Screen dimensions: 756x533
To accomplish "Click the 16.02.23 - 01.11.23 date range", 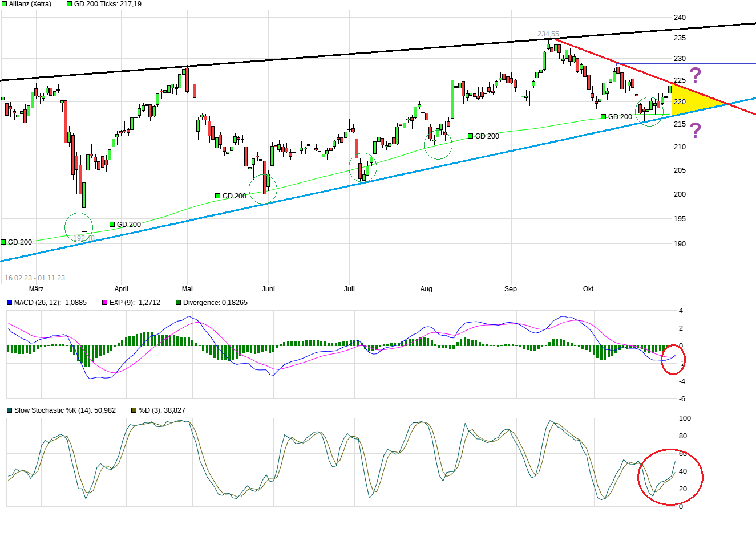I will (x=34, y=278).
